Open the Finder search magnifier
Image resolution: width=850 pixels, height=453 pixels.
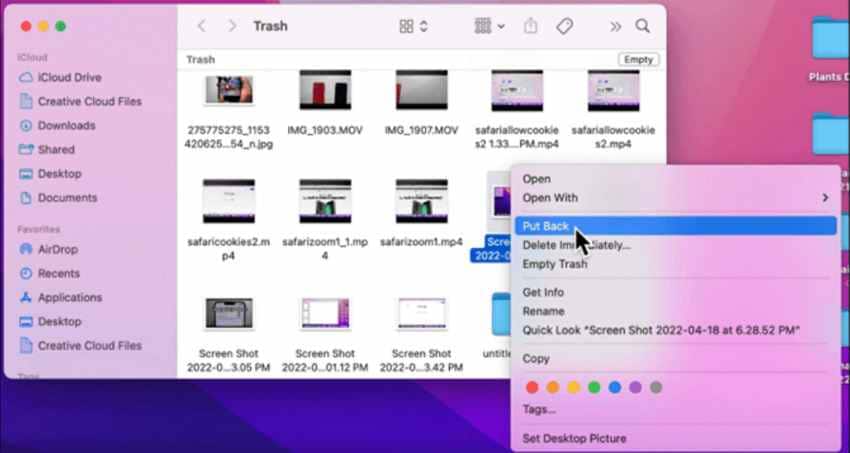(642, 26)
